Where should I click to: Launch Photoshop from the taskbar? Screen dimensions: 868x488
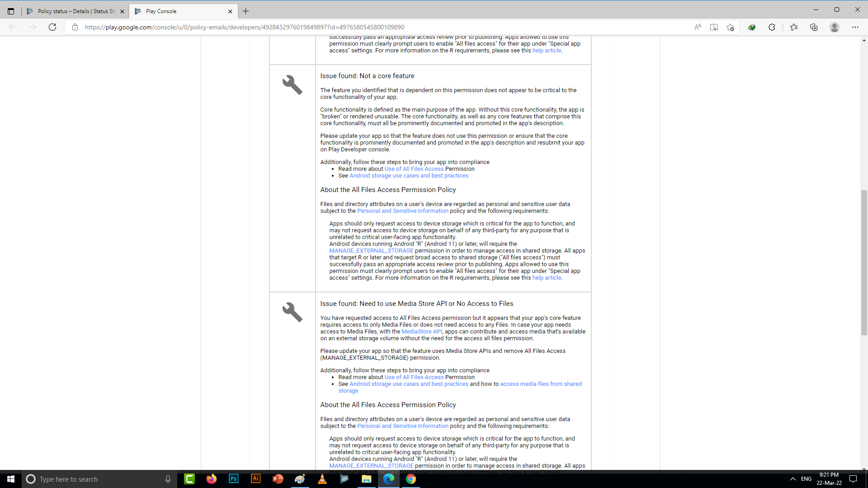pos(233,479)
